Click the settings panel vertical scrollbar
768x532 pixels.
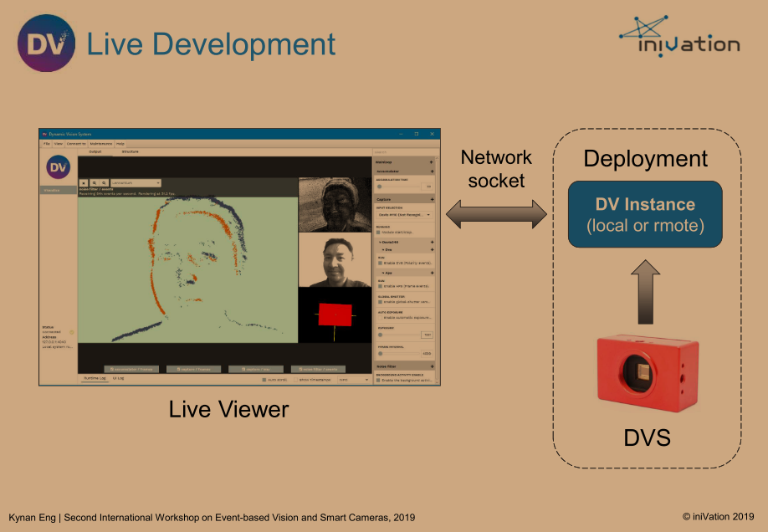pyautogui.click(x=437, y=269)
